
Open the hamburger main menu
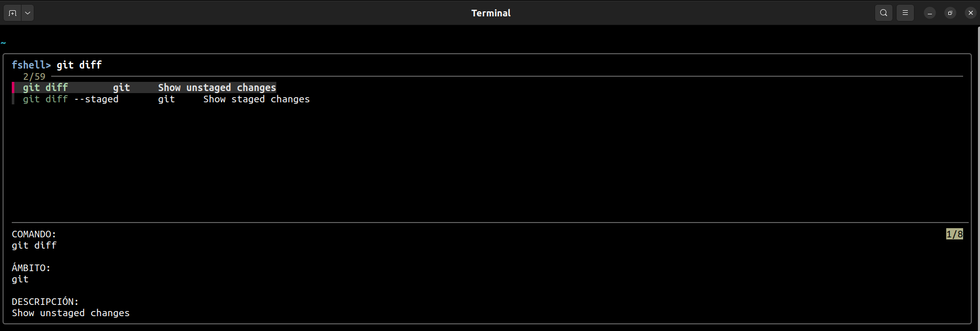(905, 13)
